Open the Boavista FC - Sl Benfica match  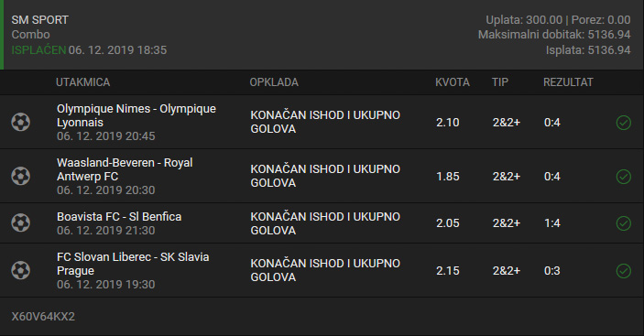click(119, 217)
